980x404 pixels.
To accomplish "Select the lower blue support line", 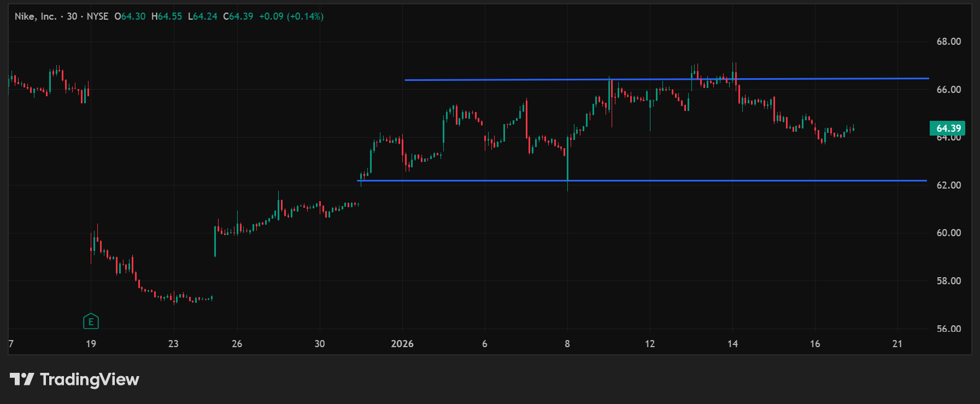I will click(642, 180).
